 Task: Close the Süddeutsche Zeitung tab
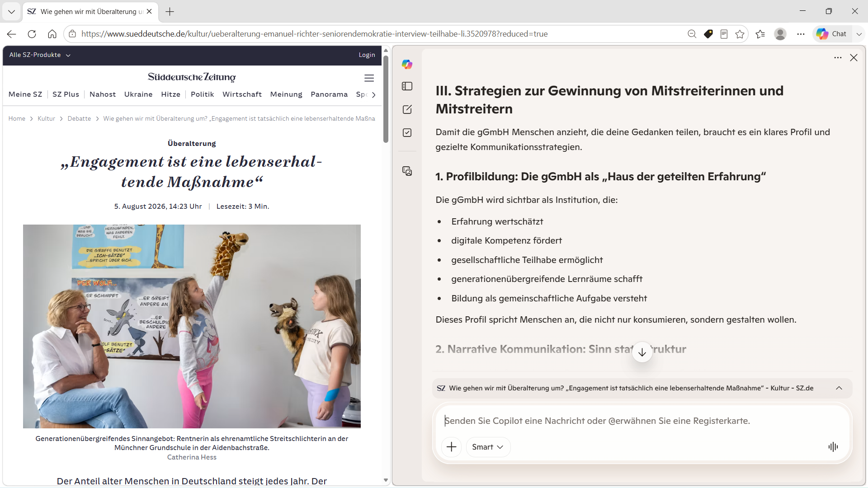(x=149, y=12)
